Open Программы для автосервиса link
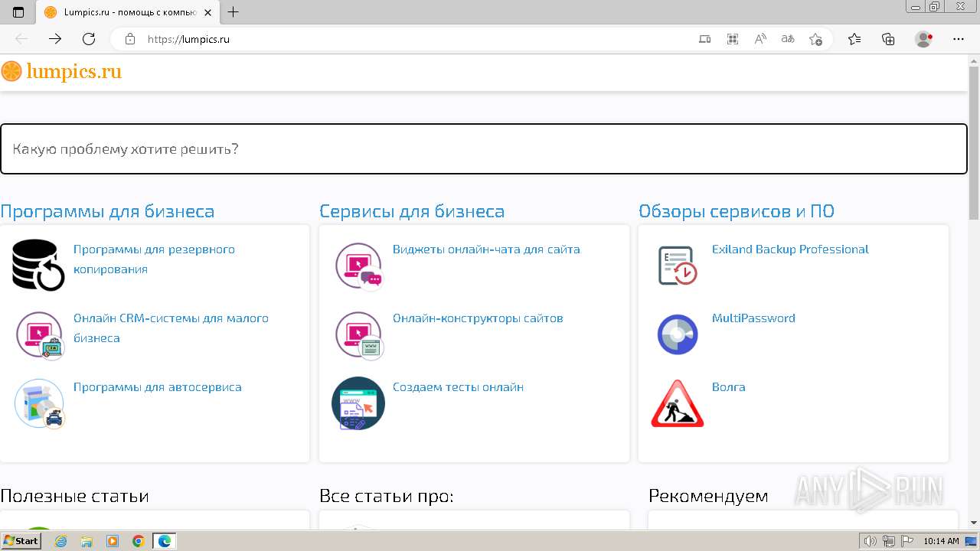980x551 pixels. [x=158, y=387]
